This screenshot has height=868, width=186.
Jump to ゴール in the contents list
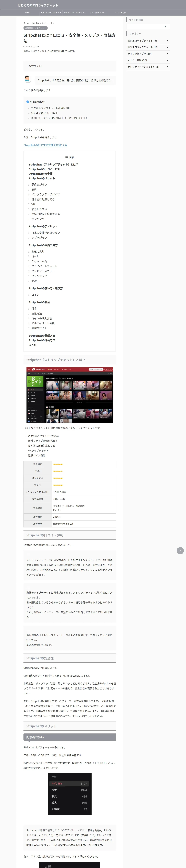coord(35,256)
